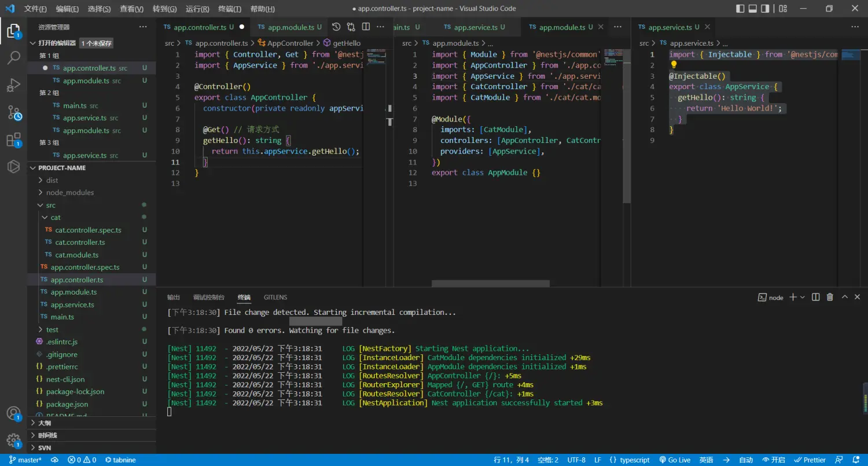
Task: Toggle primary side bar from title bar
Action: [x=740, y=9]
